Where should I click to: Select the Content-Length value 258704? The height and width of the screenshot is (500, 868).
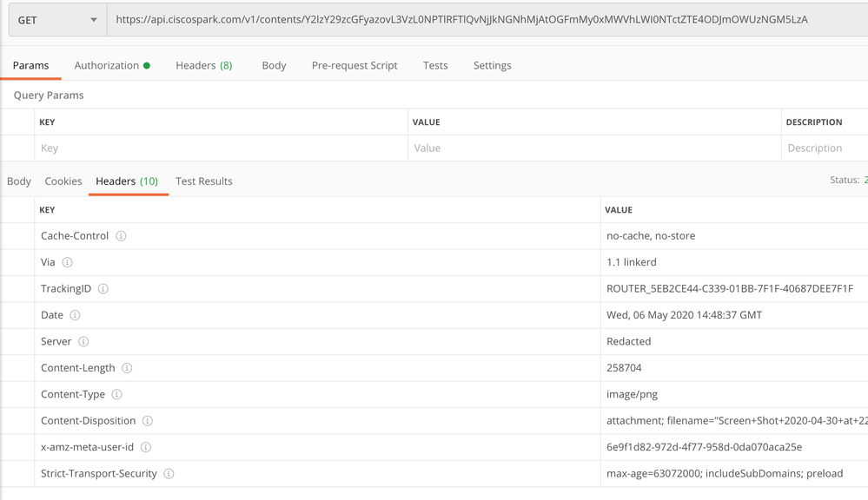click(624, 368)
